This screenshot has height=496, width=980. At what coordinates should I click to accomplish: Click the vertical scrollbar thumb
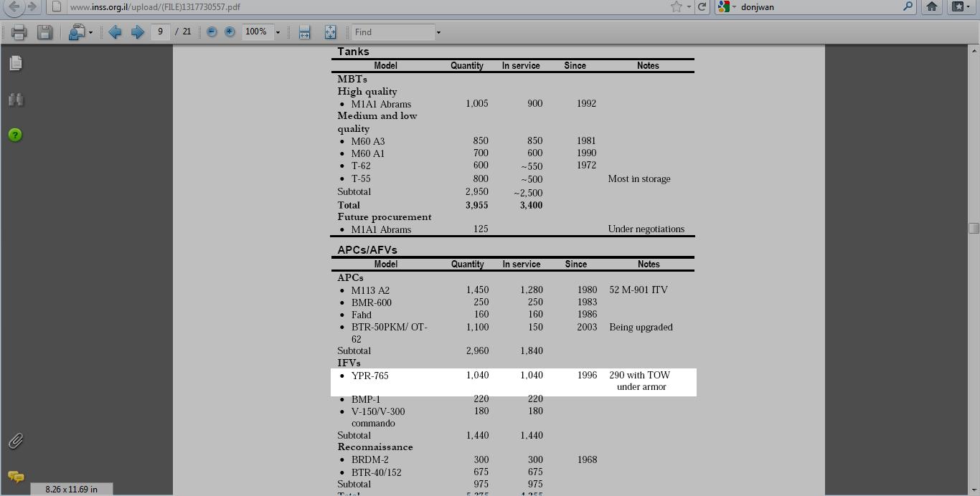click(x=974, y=228)
